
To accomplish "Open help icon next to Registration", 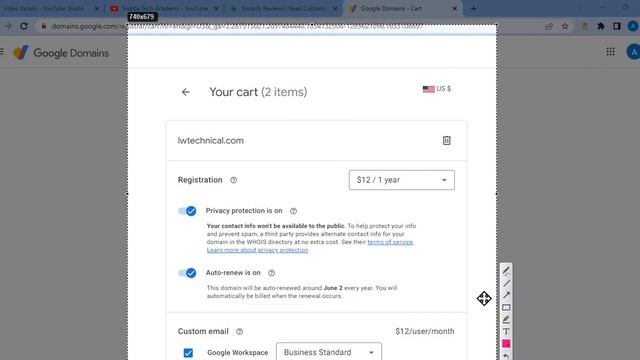I will [x=233, y=180].
